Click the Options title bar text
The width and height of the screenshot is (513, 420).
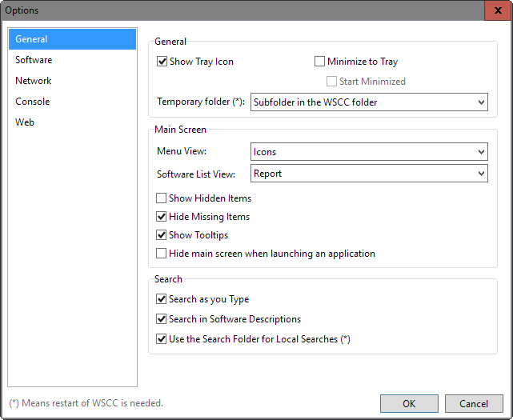(22, 10)
